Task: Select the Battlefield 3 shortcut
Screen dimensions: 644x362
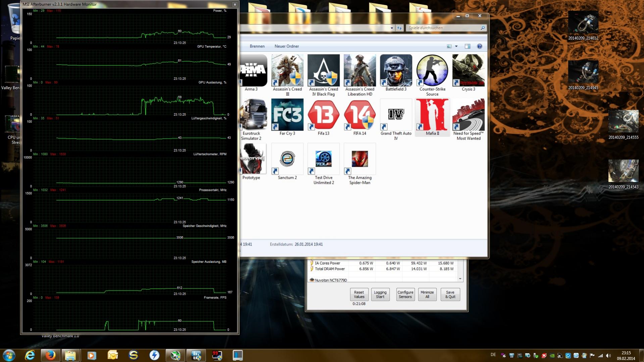Action: coord(396,73)
